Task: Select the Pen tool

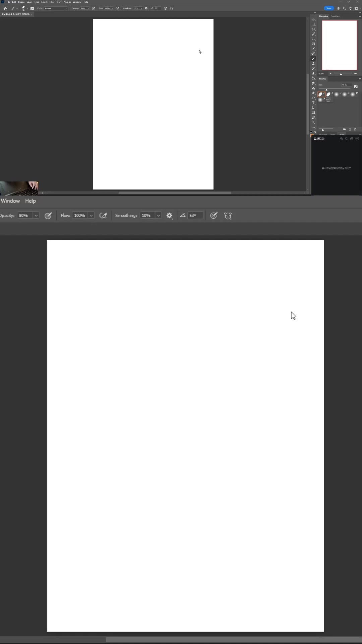Action: point(313,98)
